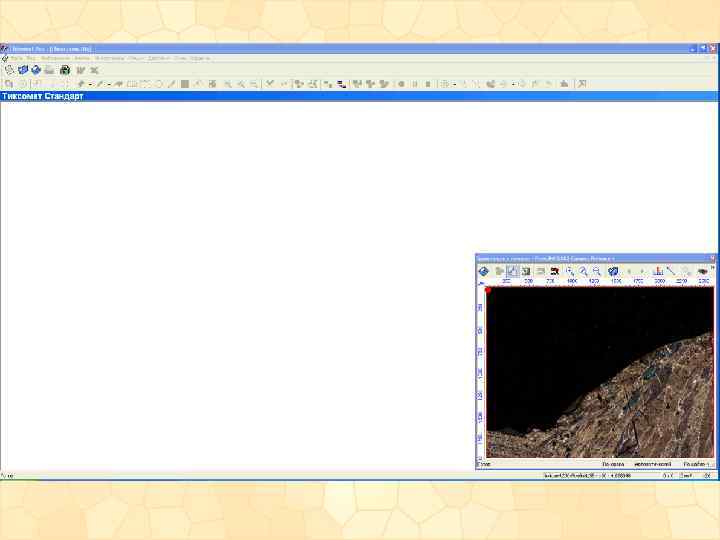Select the ellipse shape tool
Screen dimensions: 720x540
pyautogui.click(x=158, y=84)
